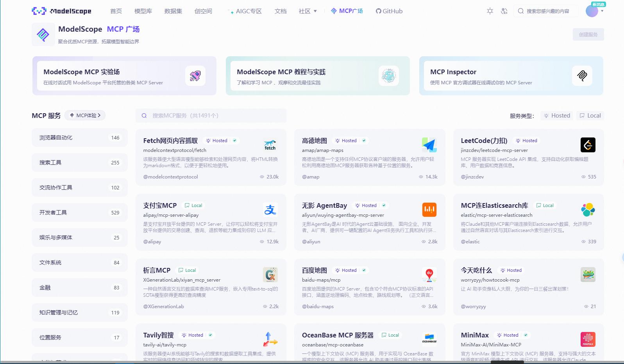Click the 支付宝 Alipay logo icon
The width and height of the screenshot is (624, 364).
point(270,210)
